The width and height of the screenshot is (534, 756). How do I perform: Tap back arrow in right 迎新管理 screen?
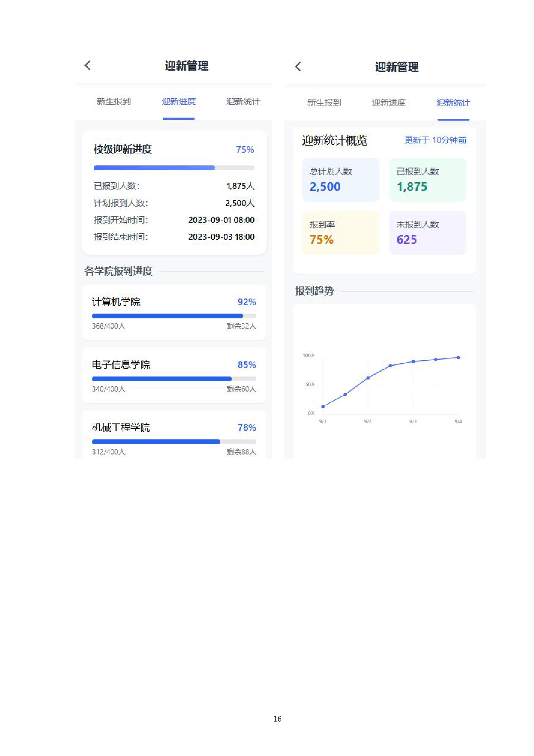[x=298, y=66]
